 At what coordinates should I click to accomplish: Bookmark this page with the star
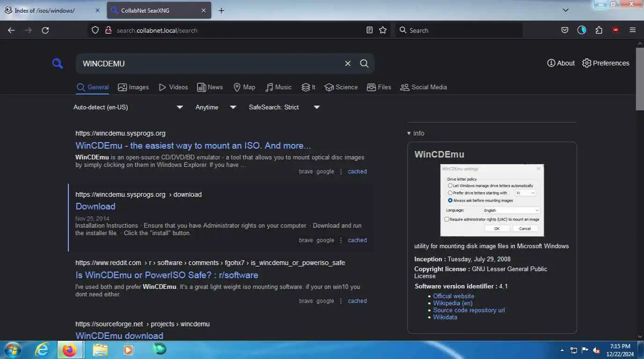383,30
